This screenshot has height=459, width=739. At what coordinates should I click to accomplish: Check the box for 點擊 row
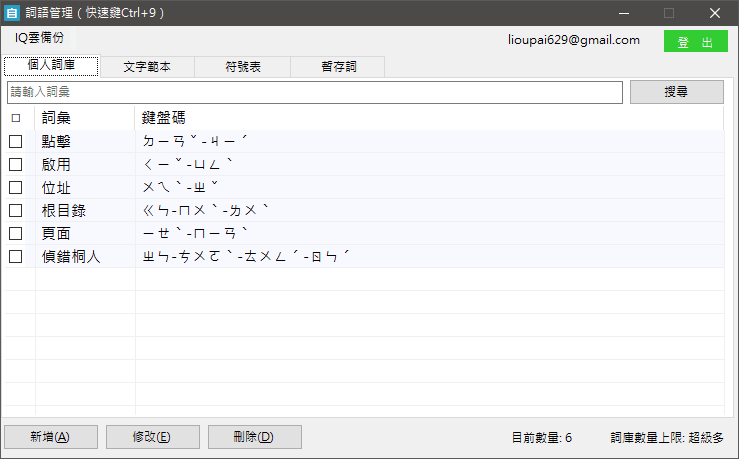(16, 141)
